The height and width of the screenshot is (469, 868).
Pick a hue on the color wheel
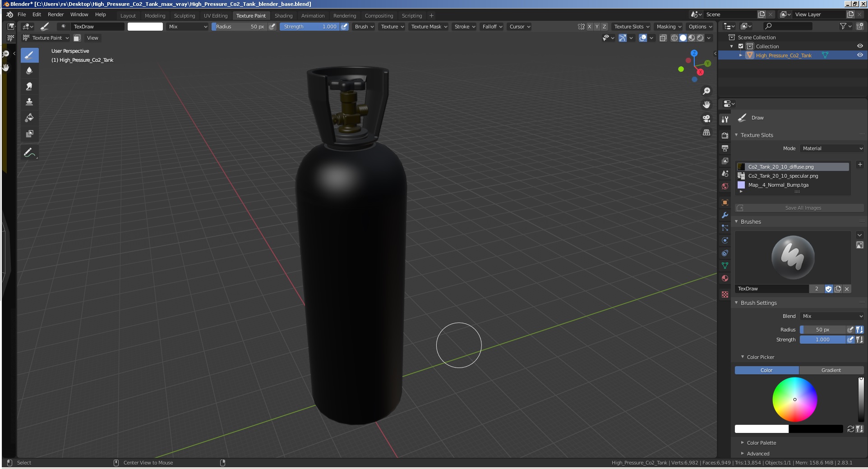[x=794, y=400]
